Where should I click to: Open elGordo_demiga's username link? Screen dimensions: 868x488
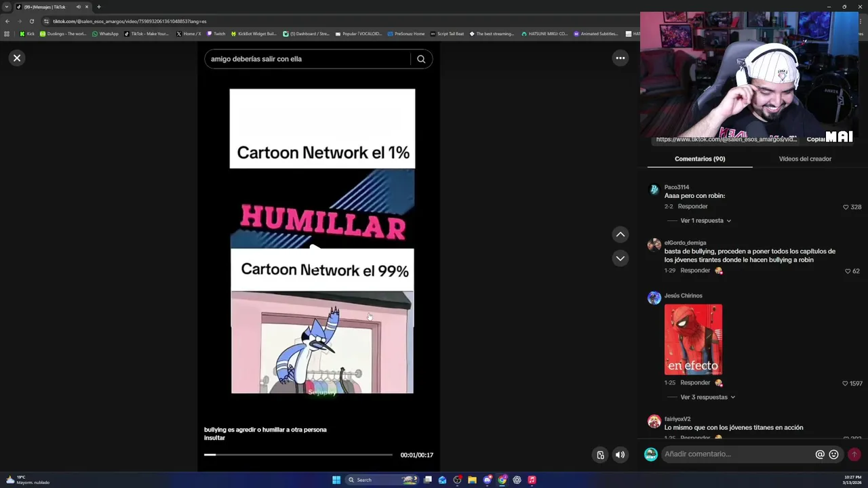coord(685,243)
